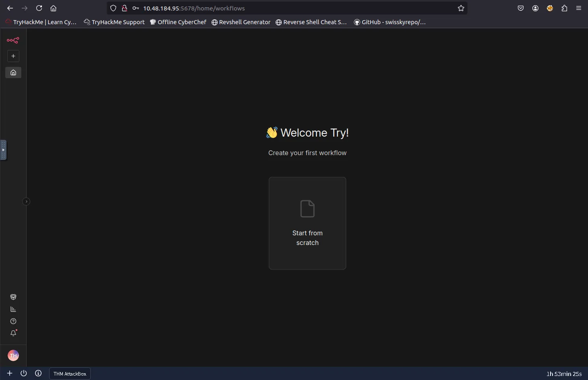Open the TH user avatar menu
The height and width of the screenshot is (380, 588).
point(13,355)
